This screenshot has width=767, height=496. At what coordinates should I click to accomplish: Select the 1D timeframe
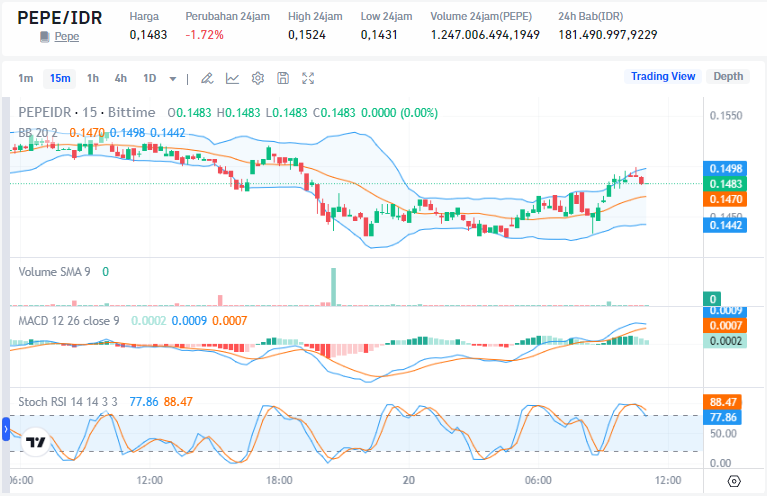pyautogui.click(x=149, y=78)
